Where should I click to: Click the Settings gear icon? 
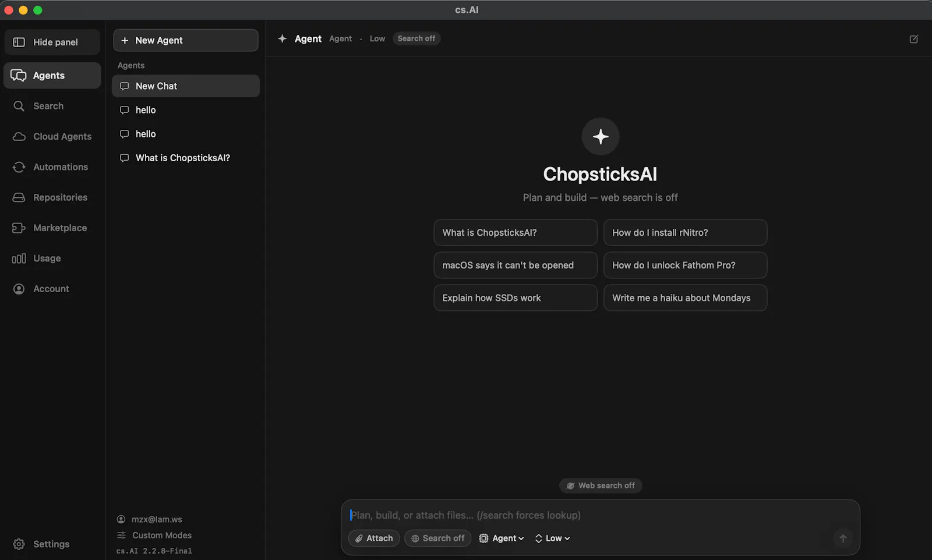(x=19, y=544)
